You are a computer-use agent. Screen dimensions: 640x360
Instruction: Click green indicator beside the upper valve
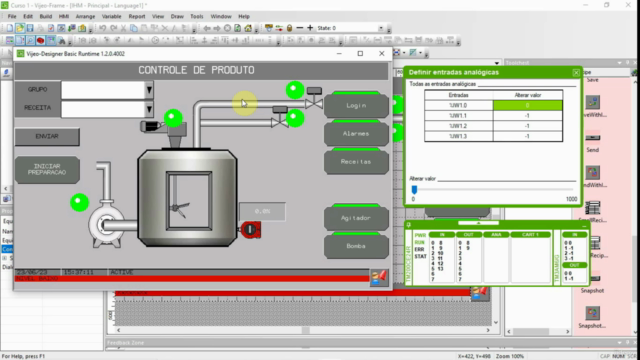(x=295, y=90)
